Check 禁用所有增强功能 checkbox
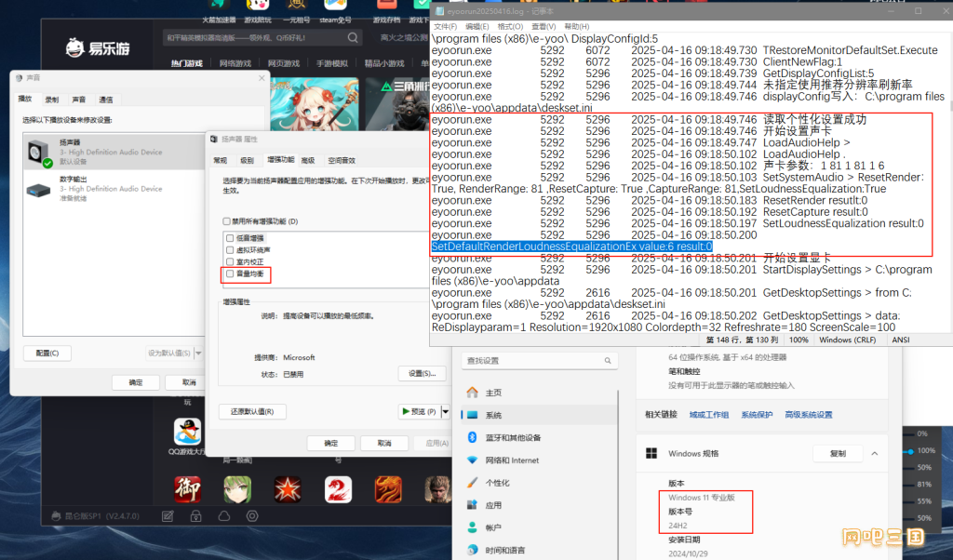953x560 pixels. (x=227, y=221)
